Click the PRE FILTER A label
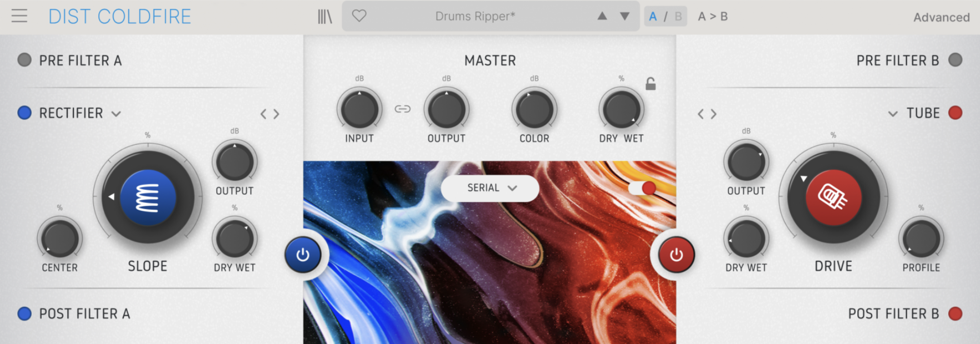Screen dimensions: 980x344 [81, 60]
